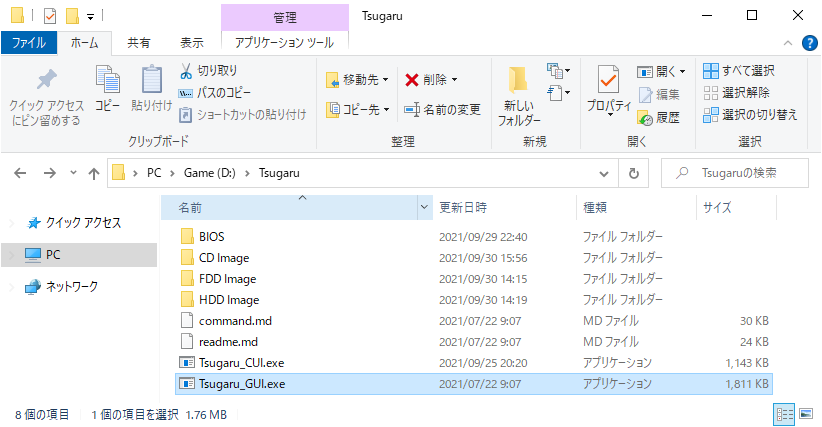Click パスのコピー (Copy path)
This screenshot has height=427, width=822.
coord(214,93)
